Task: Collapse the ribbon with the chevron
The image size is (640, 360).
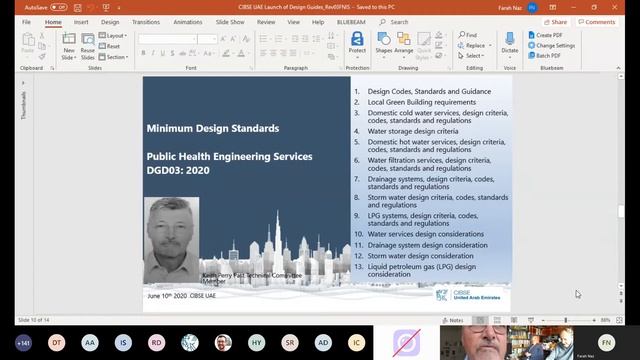Action: coord(618,68)
